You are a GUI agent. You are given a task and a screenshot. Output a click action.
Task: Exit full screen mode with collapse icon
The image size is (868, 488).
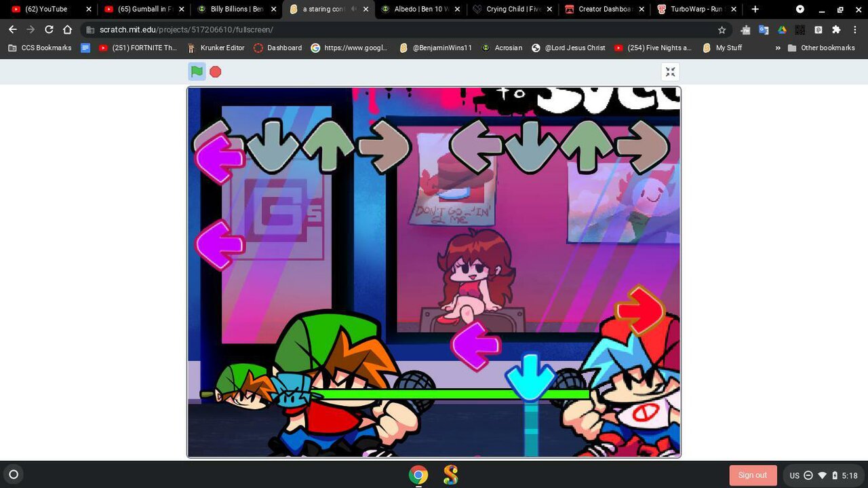tap(670, 72)
